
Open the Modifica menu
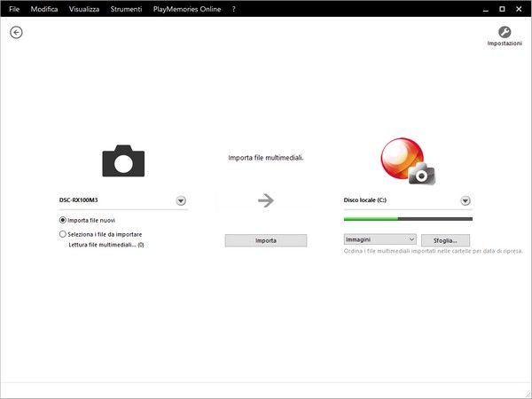(43, 8)
